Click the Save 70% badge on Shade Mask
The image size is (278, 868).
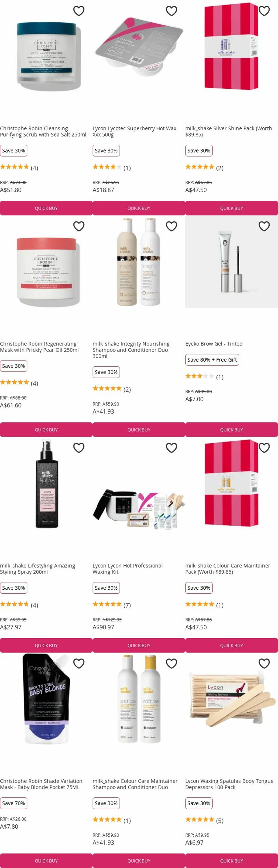click(x=14, y=803)
